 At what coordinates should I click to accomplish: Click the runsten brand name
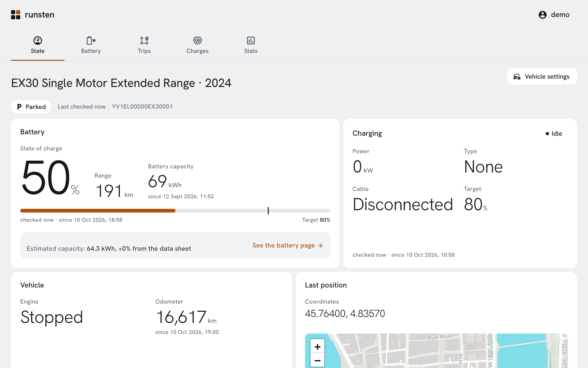coord(40,14)
